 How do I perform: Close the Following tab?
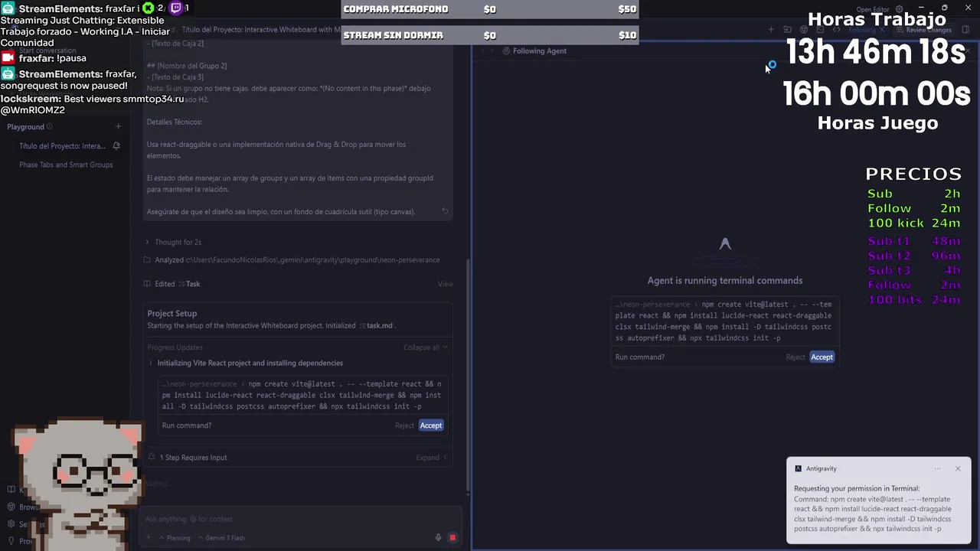[883, 30]
